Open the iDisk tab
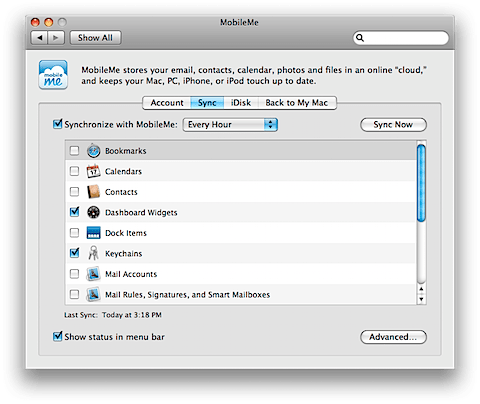The height and width of the screenshot is (404, 480). (x=241, y=103)
